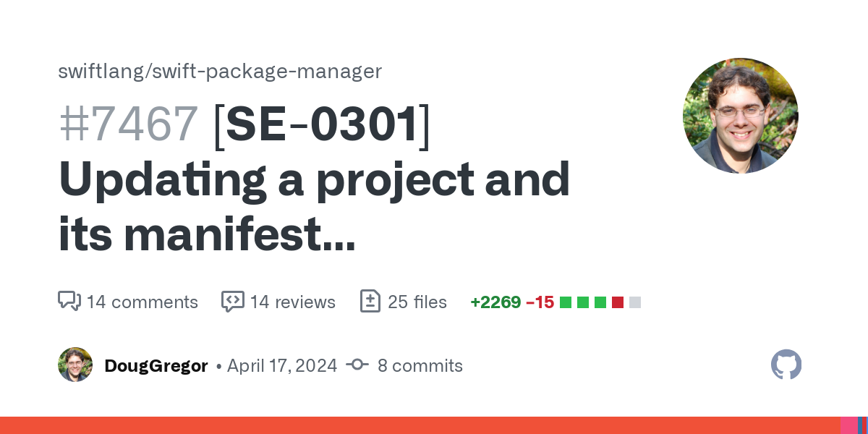Click the −15 deletions count
Image resolution: width=868 pixels, height=434 pixels.
(x=540, y=302)
